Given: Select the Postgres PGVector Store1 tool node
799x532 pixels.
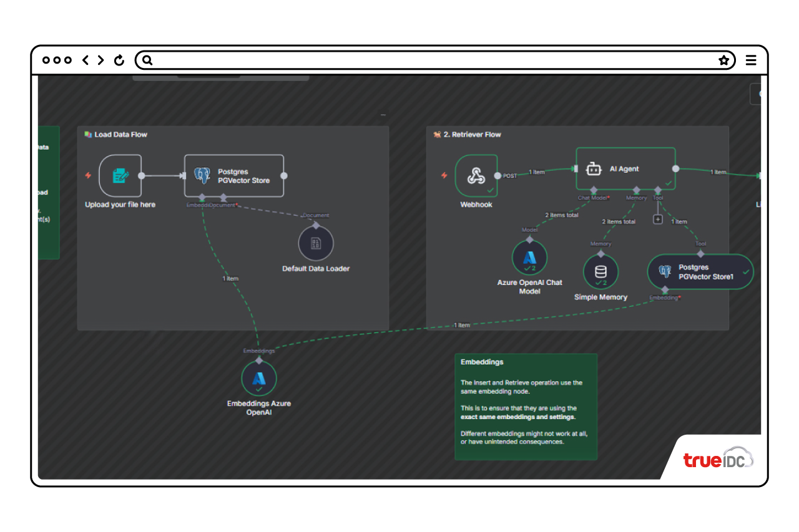Looking at the screenshot, I should (700, 272).
